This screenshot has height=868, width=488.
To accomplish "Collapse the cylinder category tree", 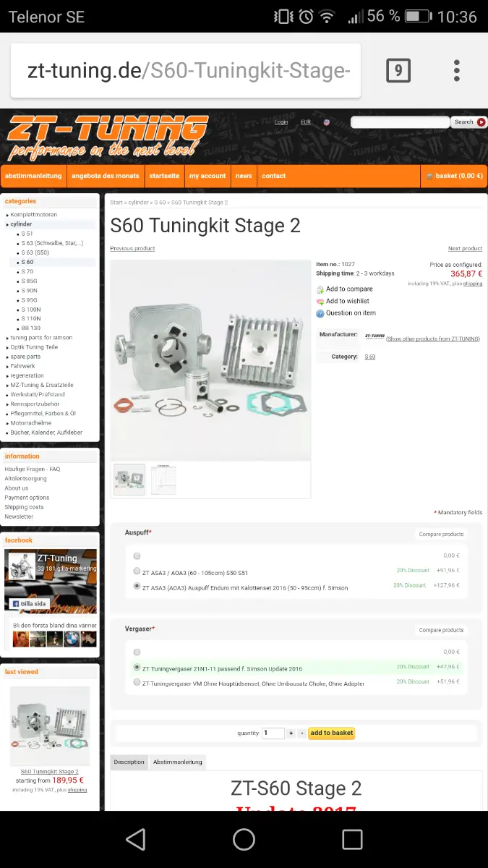I will tap(7, 224).
